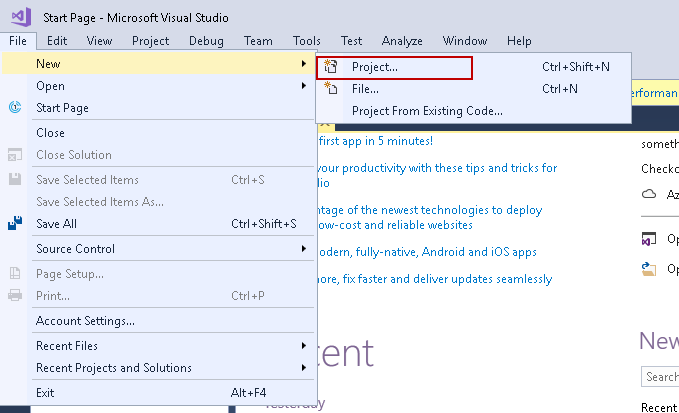Select Exit in the File menu

(45, 393)
